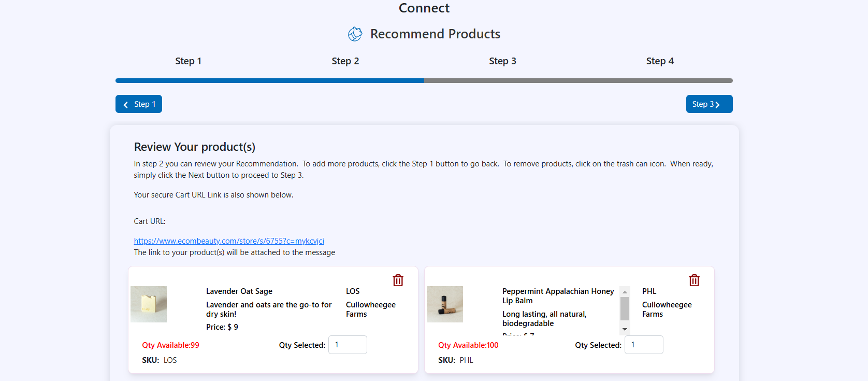Click the 'SKU: LOS' line

coord(160,360)
